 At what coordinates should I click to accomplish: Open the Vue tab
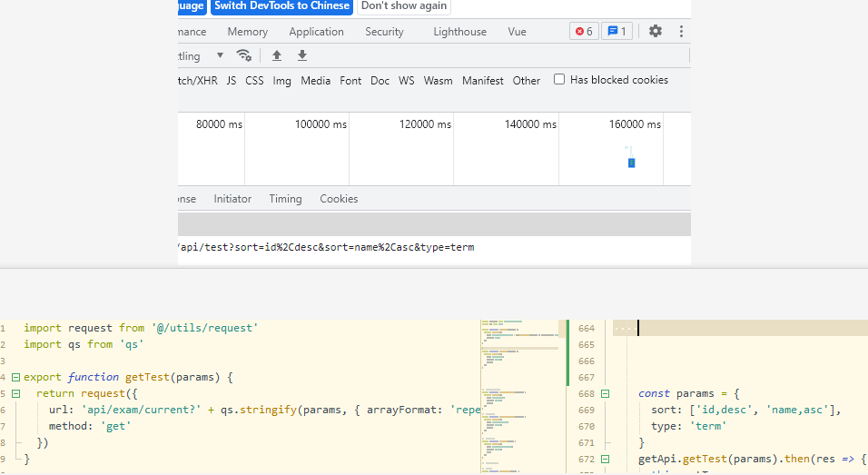(517, 32)
